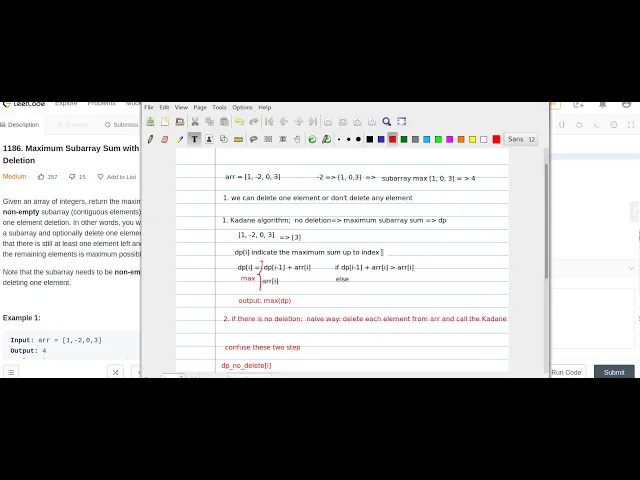Open the Options menu in Xournal
640x480 pixels.
tap(242, 107)
